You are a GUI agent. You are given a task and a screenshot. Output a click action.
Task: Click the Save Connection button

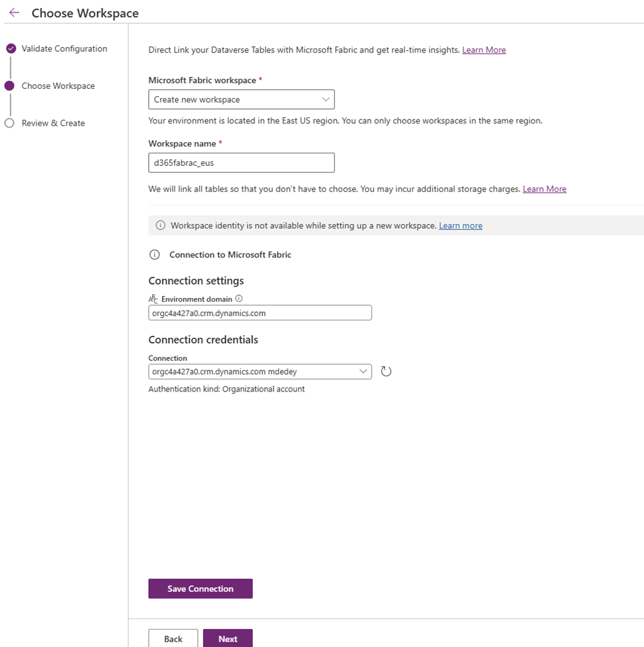(200, 588)
